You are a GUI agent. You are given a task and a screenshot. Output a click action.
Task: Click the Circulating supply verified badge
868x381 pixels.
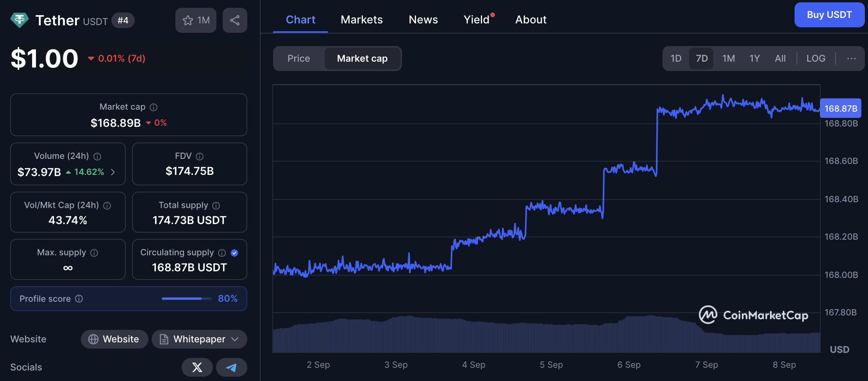(x=234, y=253)
